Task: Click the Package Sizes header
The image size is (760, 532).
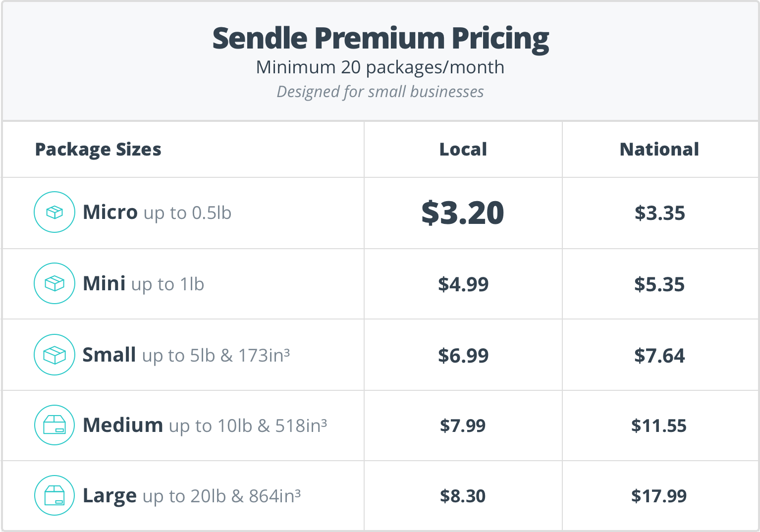Action: (98, 150)
